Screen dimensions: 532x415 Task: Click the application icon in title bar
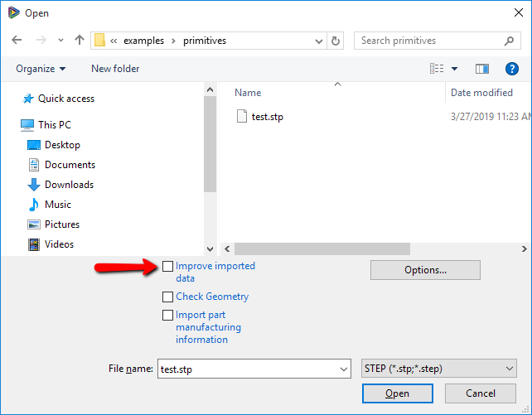click(14, 13)
